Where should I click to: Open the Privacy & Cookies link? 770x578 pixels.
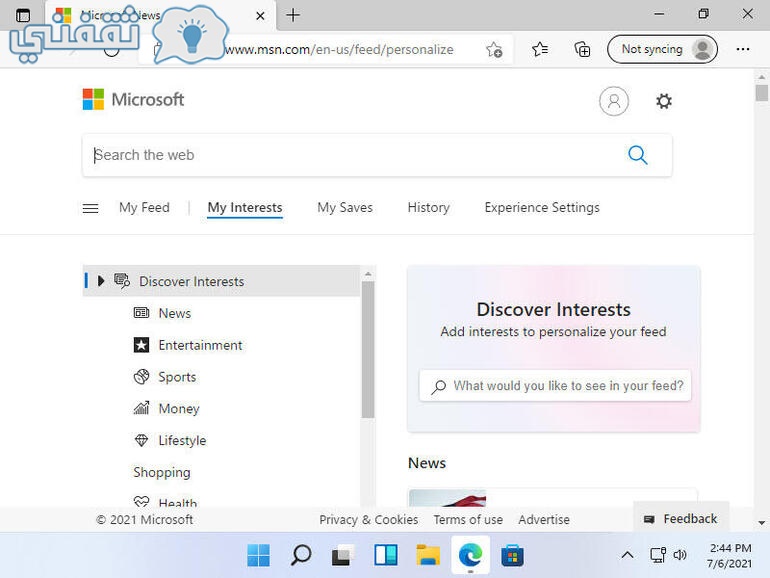pyautogui.click(x=368, y=520)
